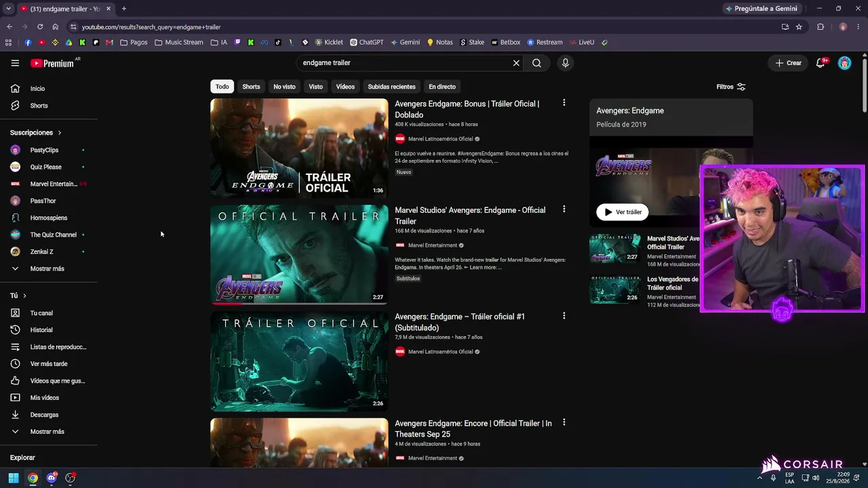The height and width of the screenshot is (488, 868).
Task: Filter results by Shorts chip
Action: click(x=251, y=87)
